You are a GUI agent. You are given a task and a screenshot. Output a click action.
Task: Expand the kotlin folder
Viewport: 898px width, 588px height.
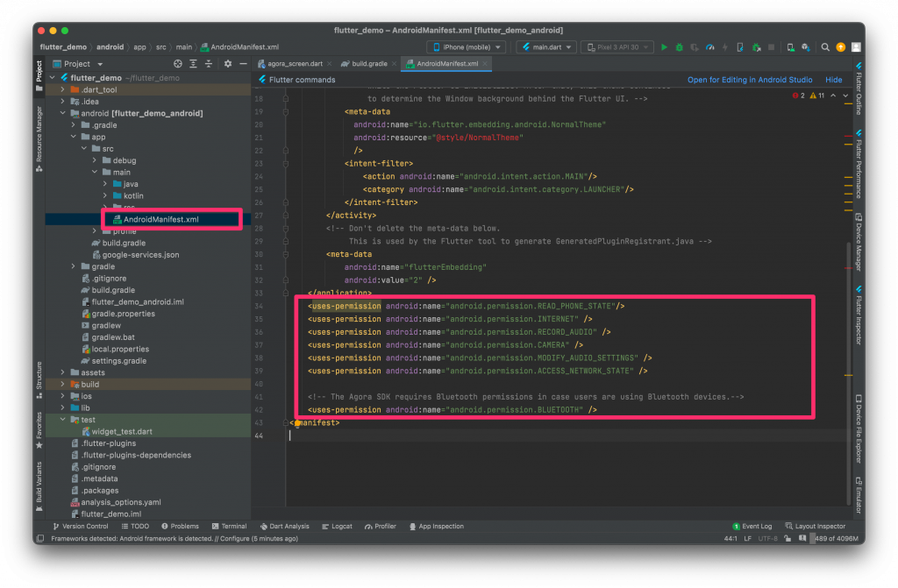(x=105, y=195)
